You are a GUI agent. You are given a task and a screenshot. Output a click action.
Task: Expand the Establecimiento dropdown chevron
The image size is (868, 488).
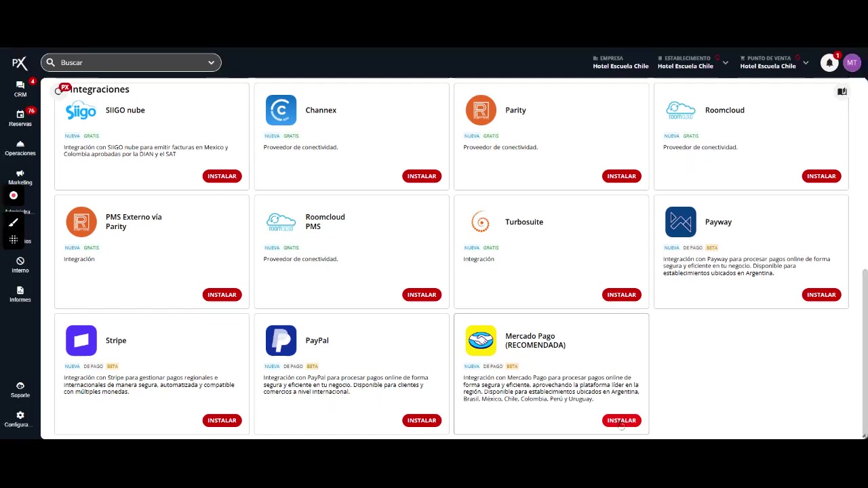click(726, 63)
